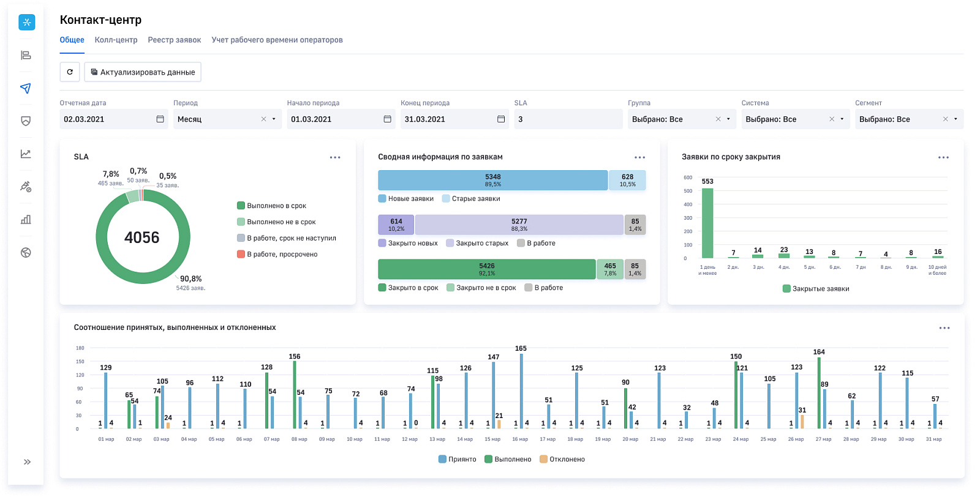Toggle Отклонено series in bottom legend
The height and width of the screenshot is (497, 980).
point(562,459)
